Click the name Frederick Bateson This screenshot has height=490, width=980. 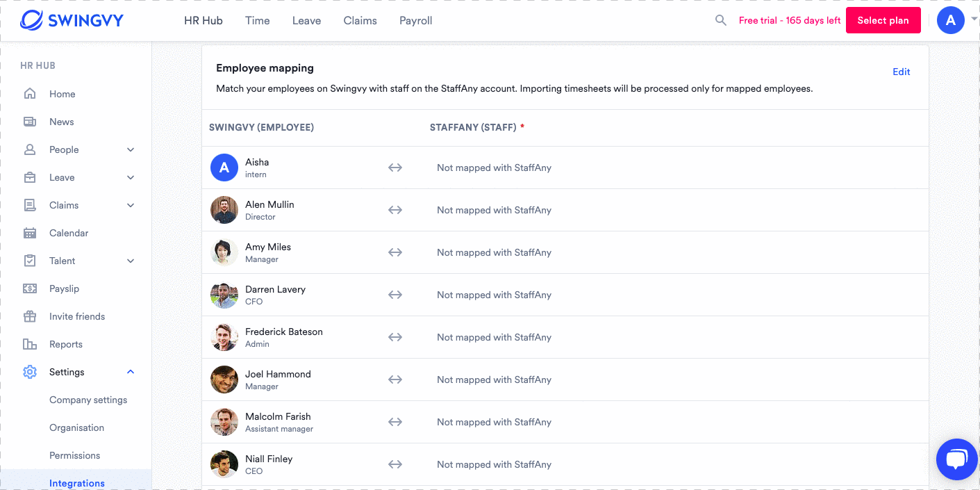coord(284,332)
